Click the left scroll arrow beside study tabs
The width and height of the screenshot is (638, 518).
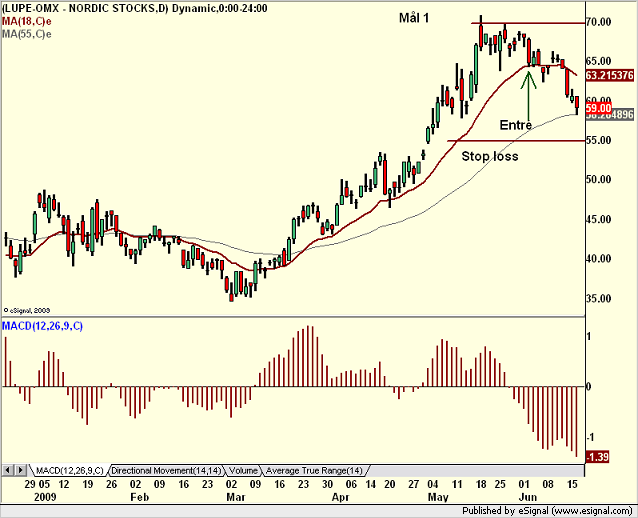[8, 470]
